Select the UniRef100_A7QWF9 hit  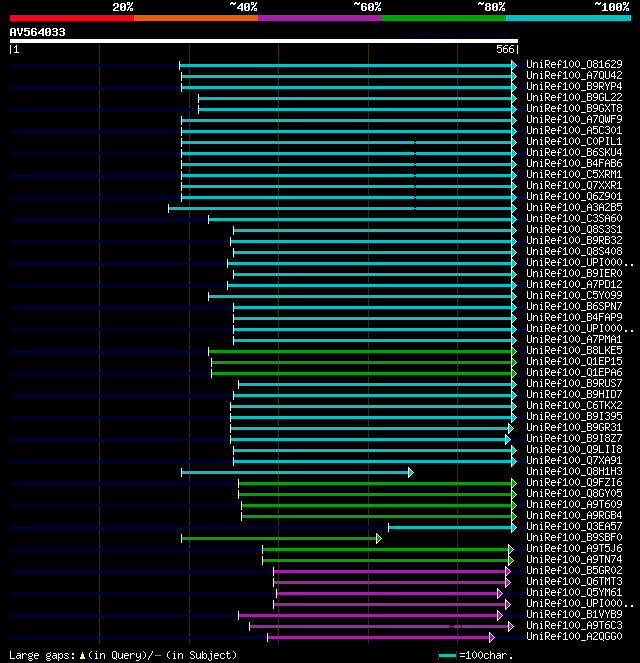pyautogui.click(x=574, y=119)
